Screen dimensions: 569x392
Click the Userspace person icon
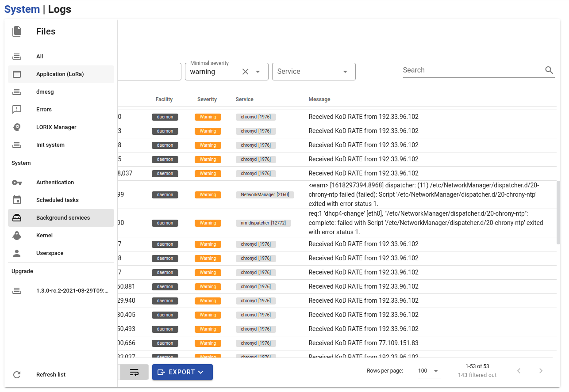[17, 253]
